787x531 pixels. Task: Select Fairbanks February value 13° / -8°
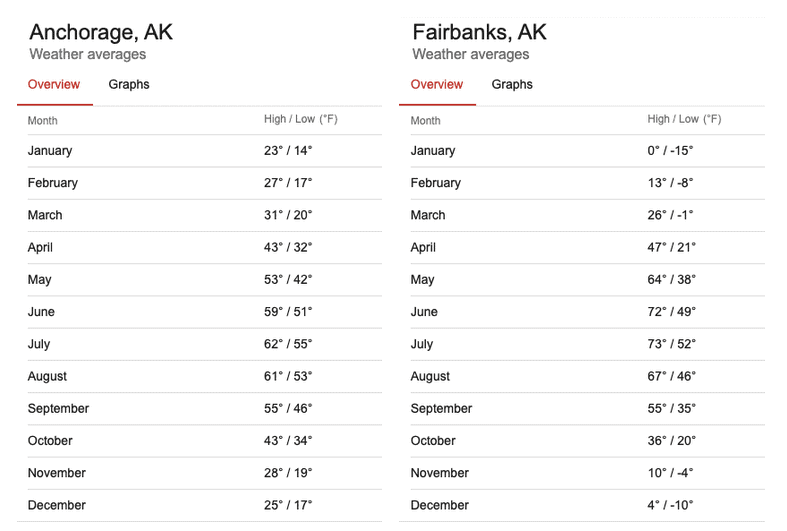pos(670,183)
